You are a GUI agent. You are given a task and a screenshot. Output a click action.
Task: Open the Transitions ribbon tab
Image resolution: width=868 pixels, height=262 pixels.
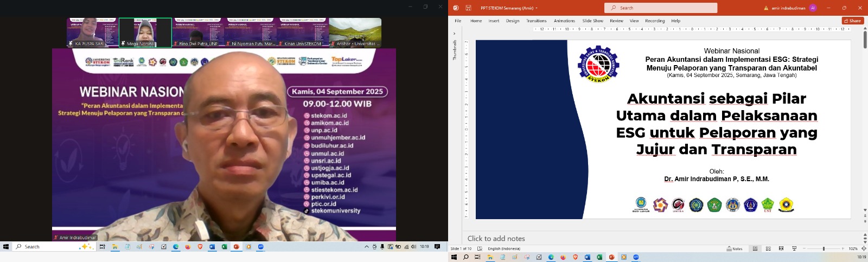536,21
